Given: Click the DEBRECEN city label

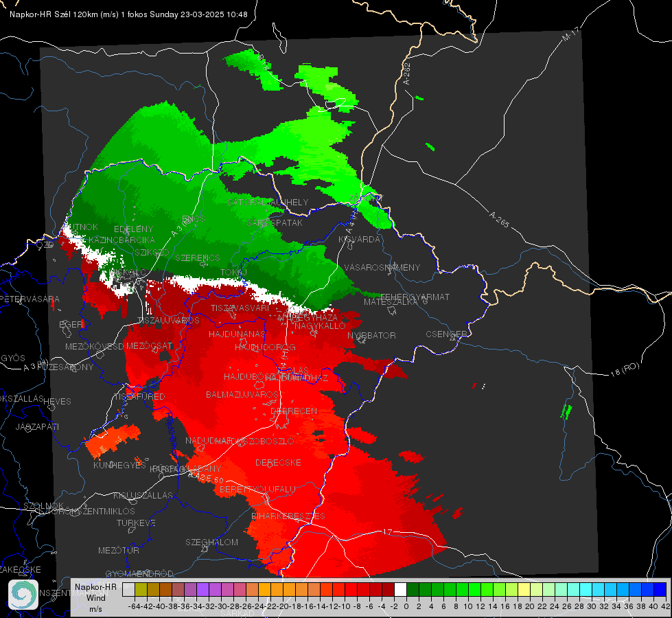Looking at the screenshot, I should pos(294,411).
